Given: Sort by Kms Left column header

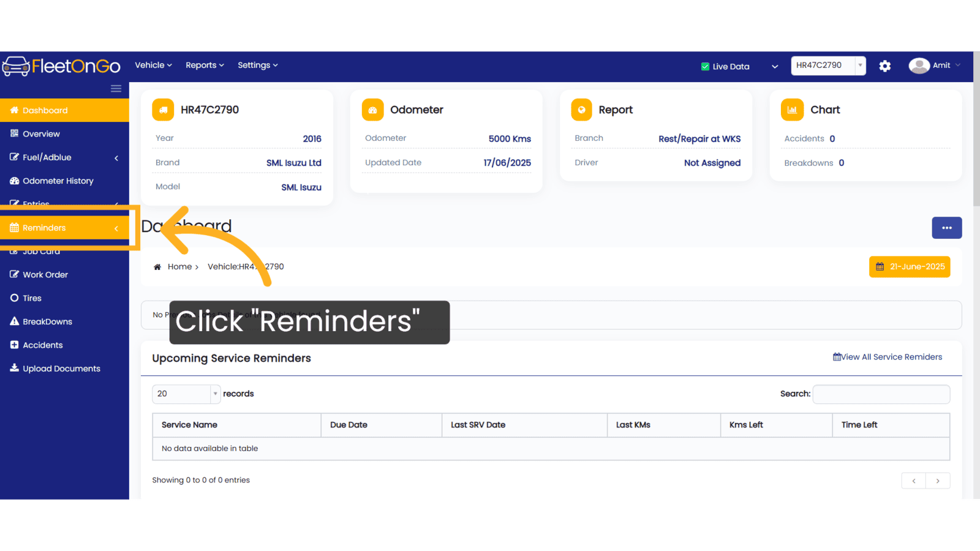Looking at the screenshot, I should pyautogui.click(x=777, y=425).
